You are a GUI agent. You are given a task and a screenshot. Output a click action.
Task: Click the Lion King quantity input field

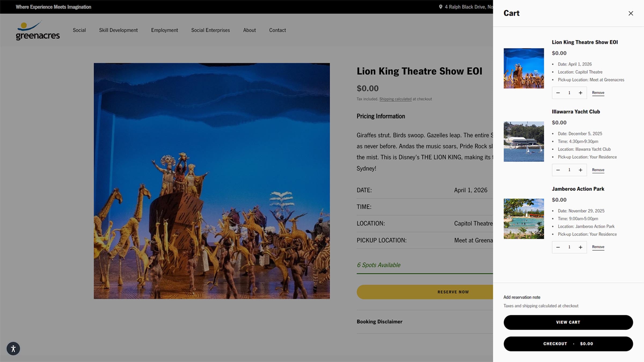569,93
